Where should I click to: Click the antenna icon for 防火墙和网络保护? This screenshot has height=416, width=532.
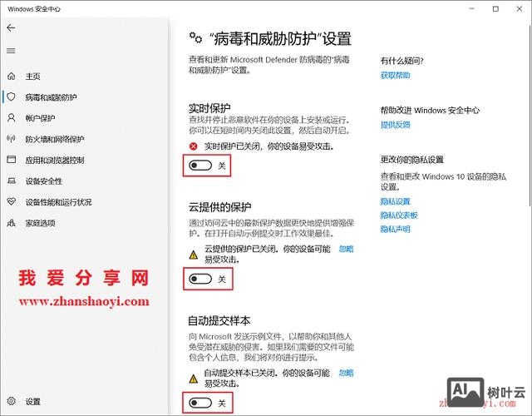click(x=11, y=139)
